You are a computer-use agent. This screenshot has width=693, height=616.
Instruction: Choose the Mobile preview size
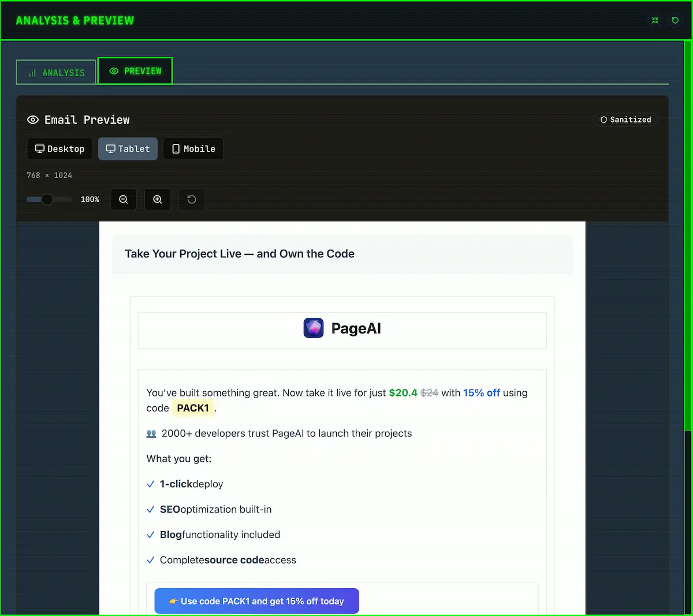pyautogui.click(x=193, y=149)
